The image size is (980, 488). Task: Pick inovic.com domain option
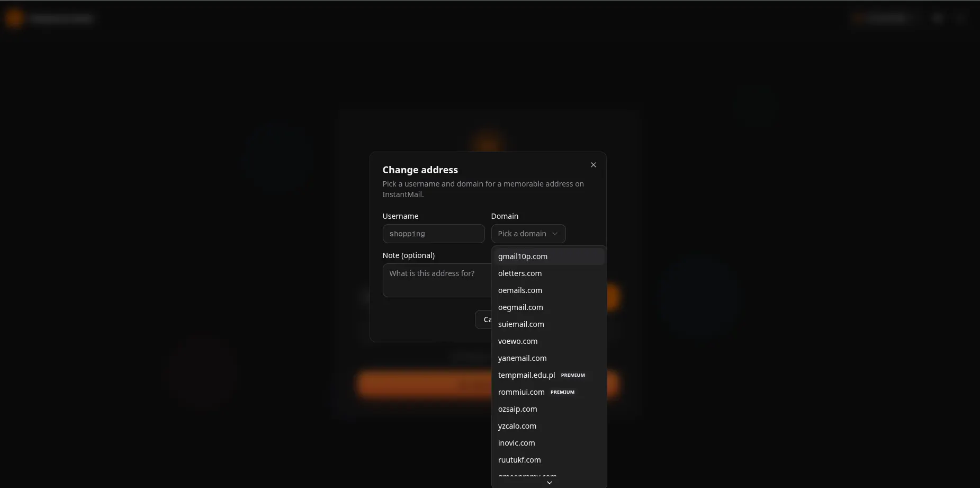click(x=549, y=443)
